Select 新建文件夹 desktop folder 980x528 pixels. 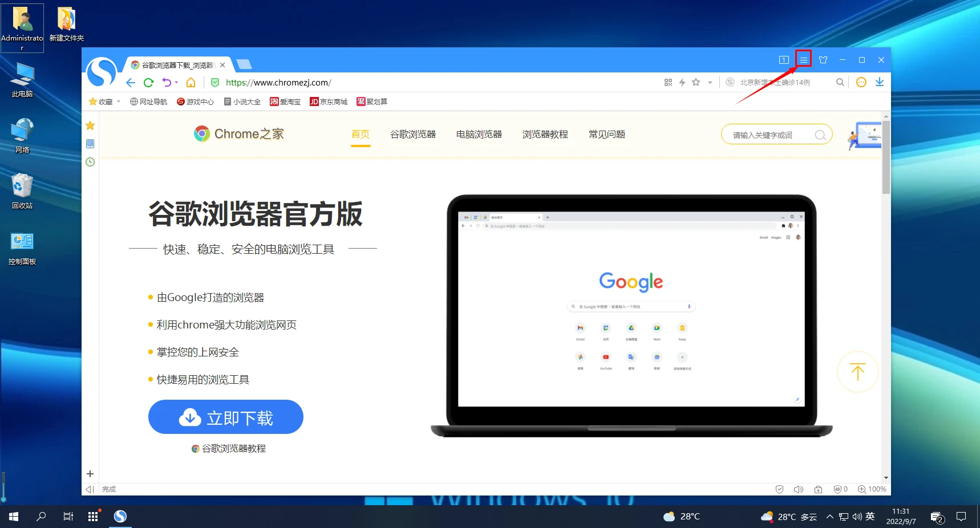(67, 25)
